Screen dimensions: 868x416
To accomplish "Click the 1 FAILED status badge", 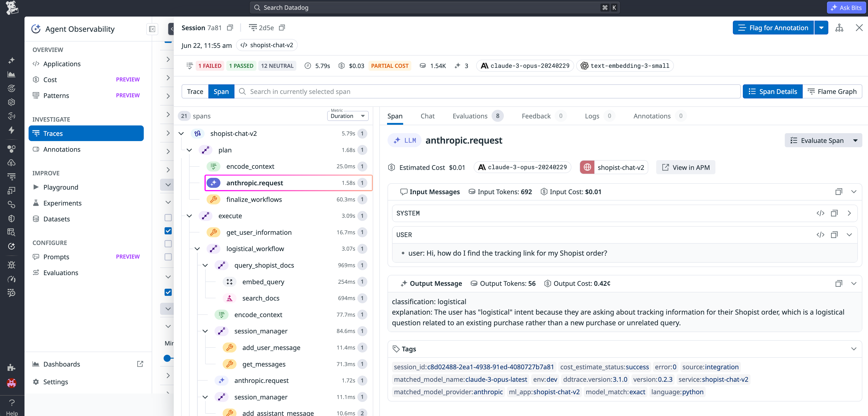I will [210, 66].
